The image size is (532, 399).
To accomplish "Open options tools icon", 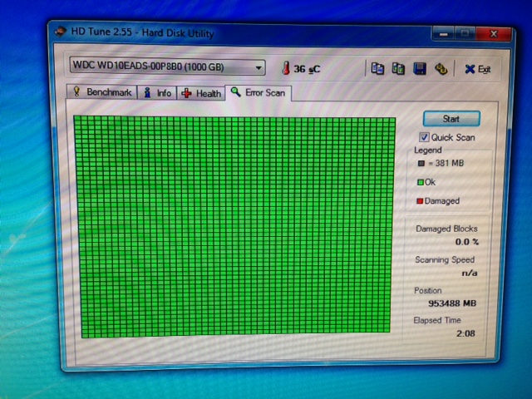I will pos(441,69).
